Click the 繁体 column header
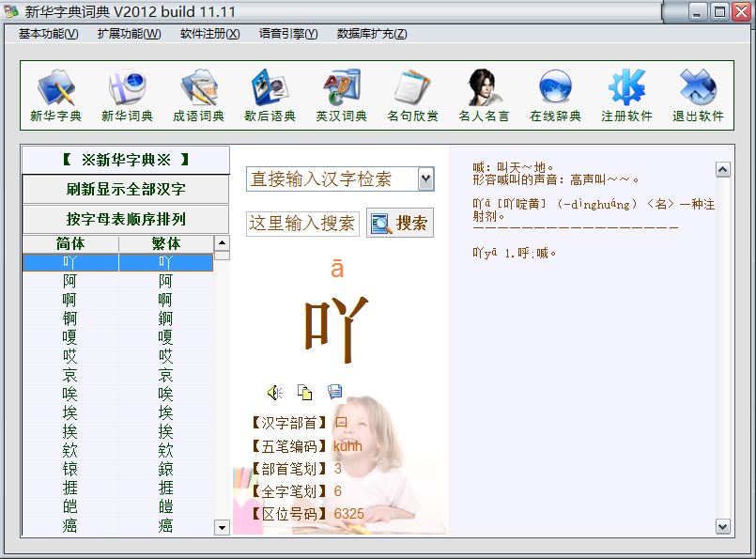The height and width of the screenshot is (559, 756). pyautogui.click(x=166, y=243)
